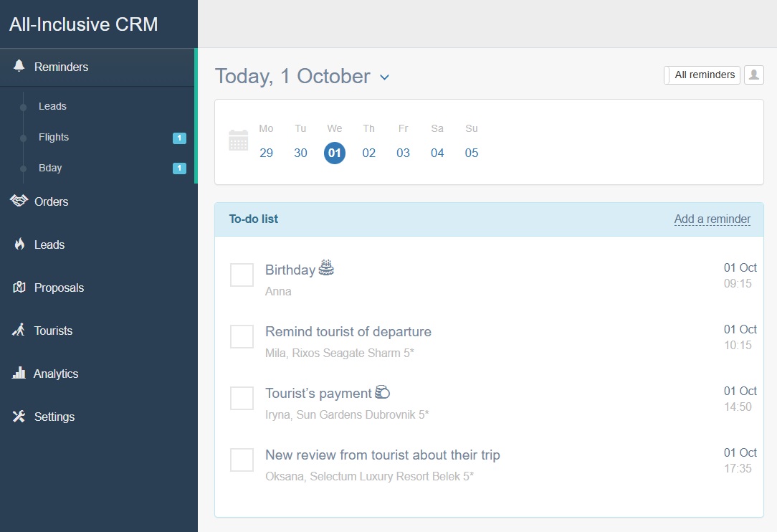The width and height of the screenshot is (777, 532).
Task: Open the Flights reminders showing 1 badge
Action: click(54, 137)
